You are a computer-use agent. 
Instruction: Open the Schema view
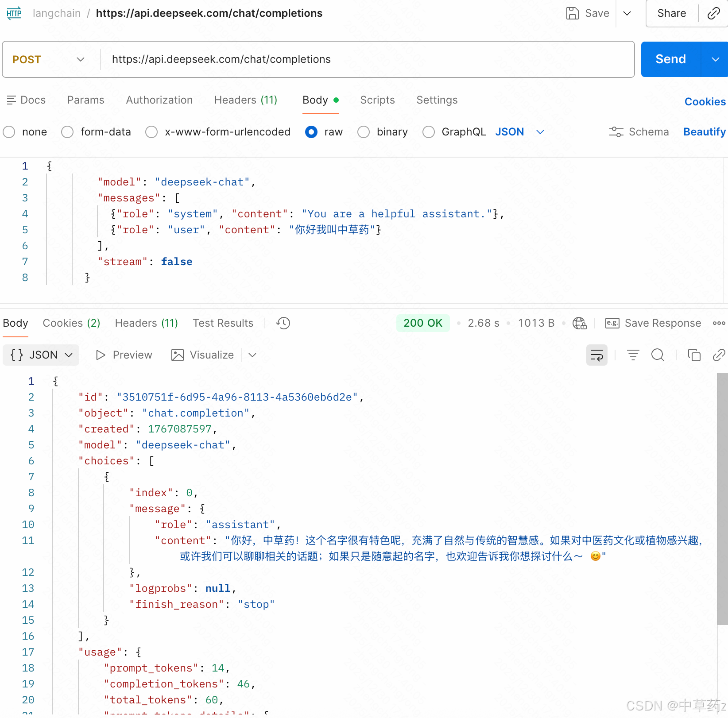click(x=639, y=131)
